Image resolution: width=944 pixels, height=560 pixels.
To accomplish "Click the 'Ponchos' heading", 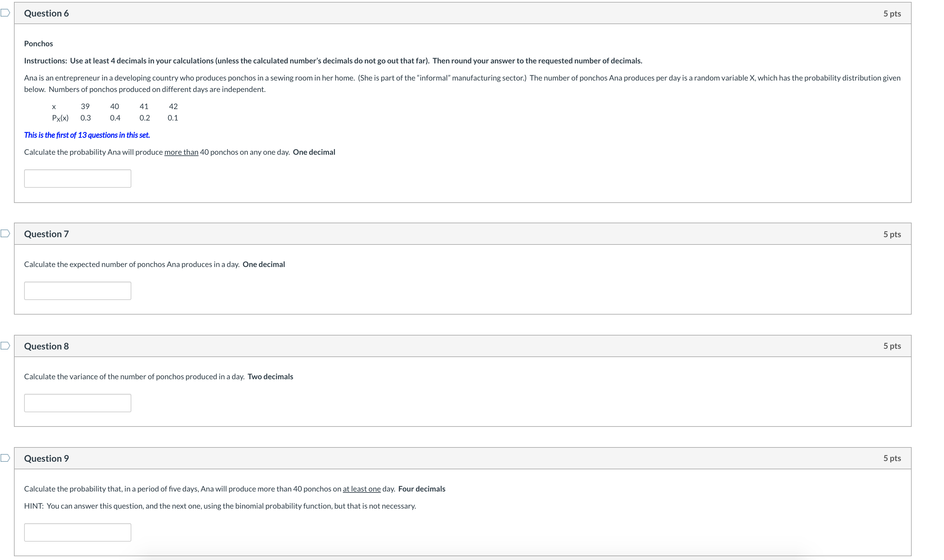I will (38, 44).
